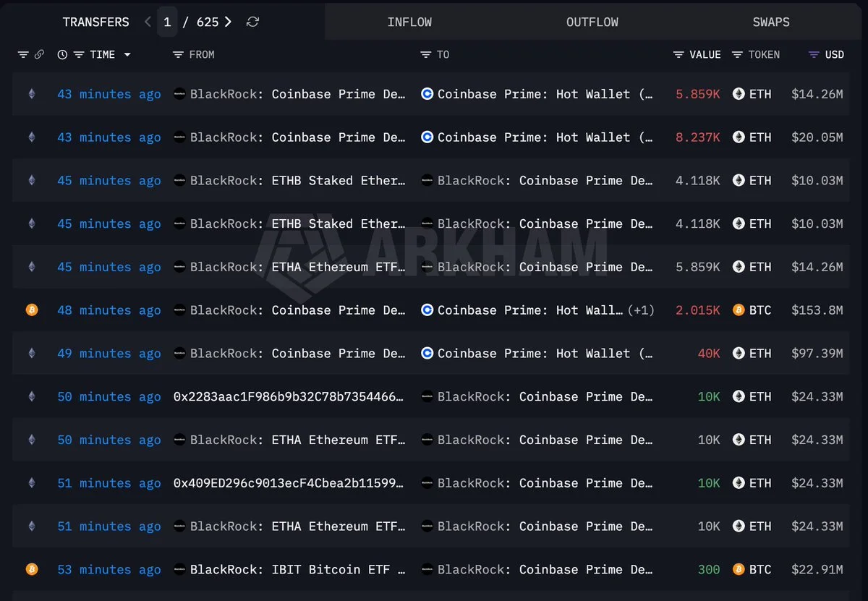The image size is (868, 601).
Task: Filter by TIME column
Action: [79, 54]
